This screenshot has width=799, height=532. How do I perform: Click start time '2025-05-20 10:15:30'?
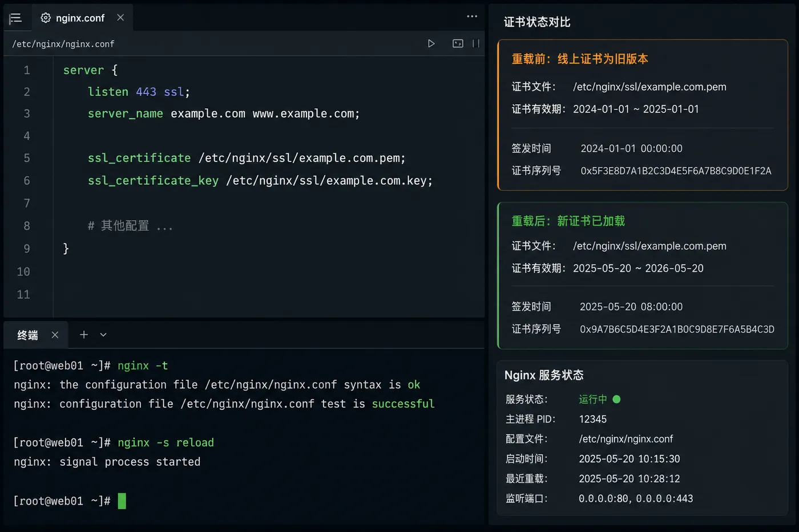tap(629, 459)
